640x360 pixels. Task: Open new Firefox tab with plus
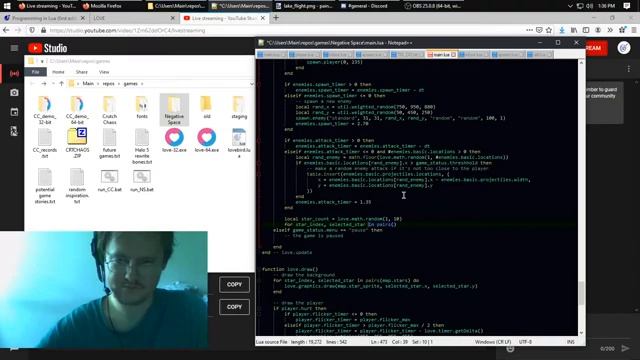point(276,18)
